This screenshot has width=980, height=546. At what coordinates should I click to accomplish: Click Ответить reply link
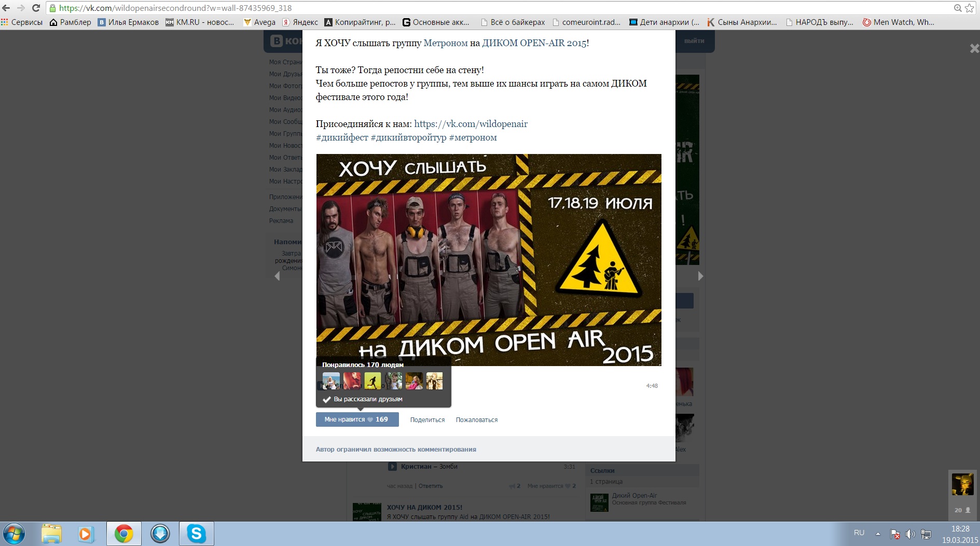tap(431, 486)
